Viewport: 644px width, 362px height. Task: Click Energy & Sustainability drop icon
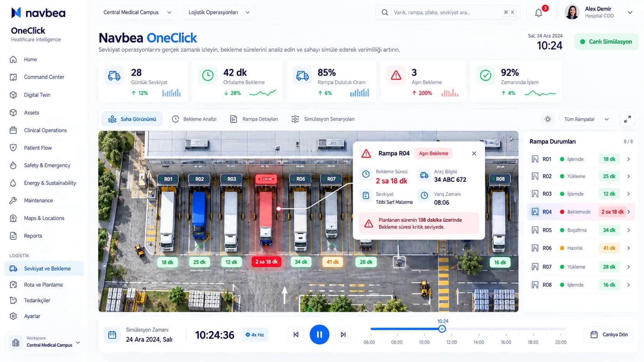pyautogui.click(x=13, y=183)
